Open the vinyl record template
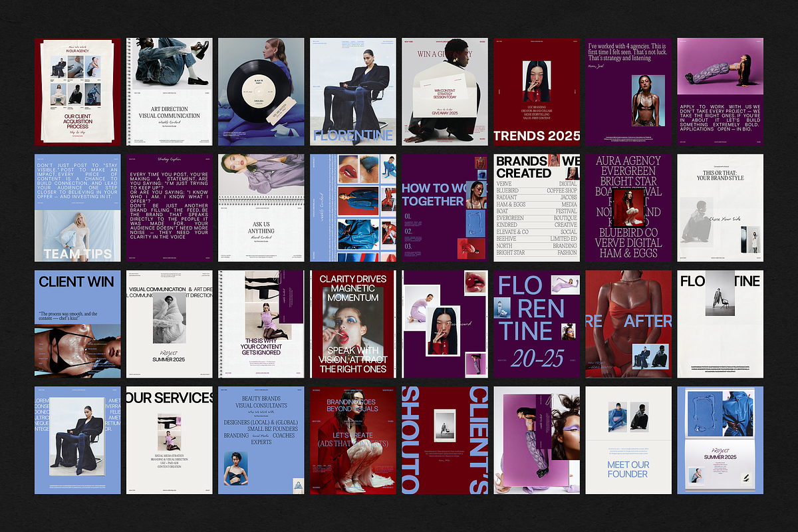 261,92
